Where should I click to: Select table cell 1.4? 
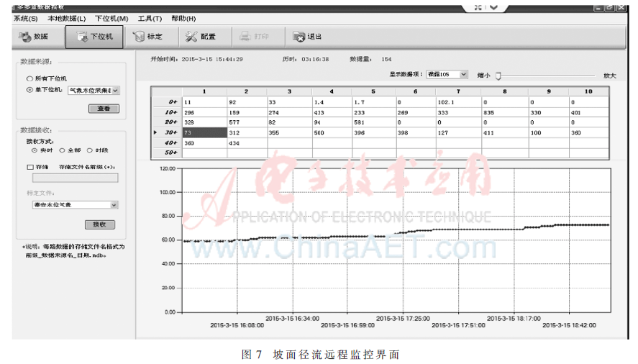[332, 102]
